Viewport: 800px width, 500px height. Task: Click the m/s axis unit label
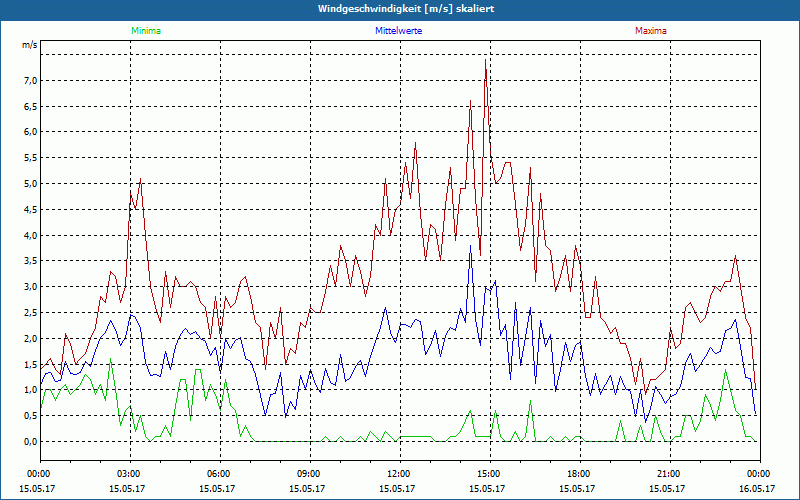[x=29, y=45]
